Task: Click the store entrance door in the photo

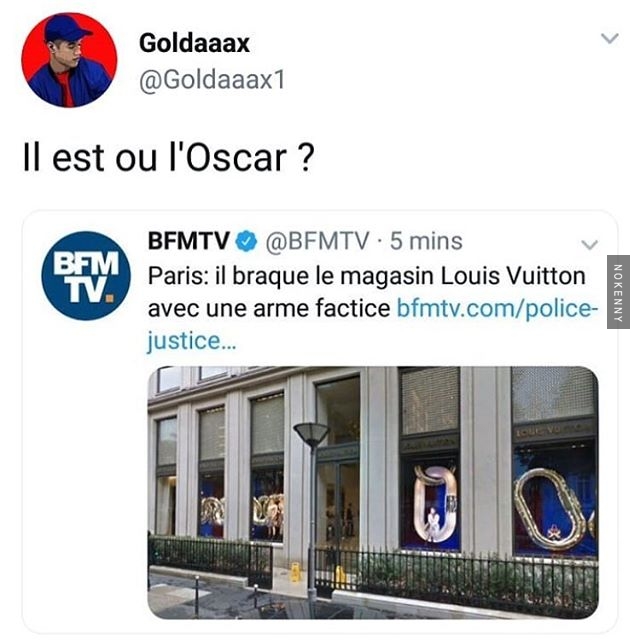Action: [x=338, y=509]
